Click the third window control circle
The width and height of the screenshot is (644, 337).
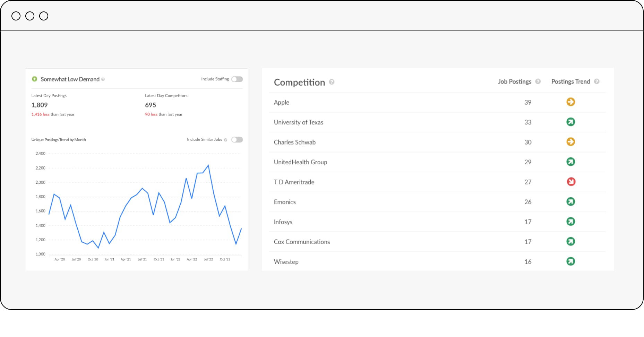44,16
